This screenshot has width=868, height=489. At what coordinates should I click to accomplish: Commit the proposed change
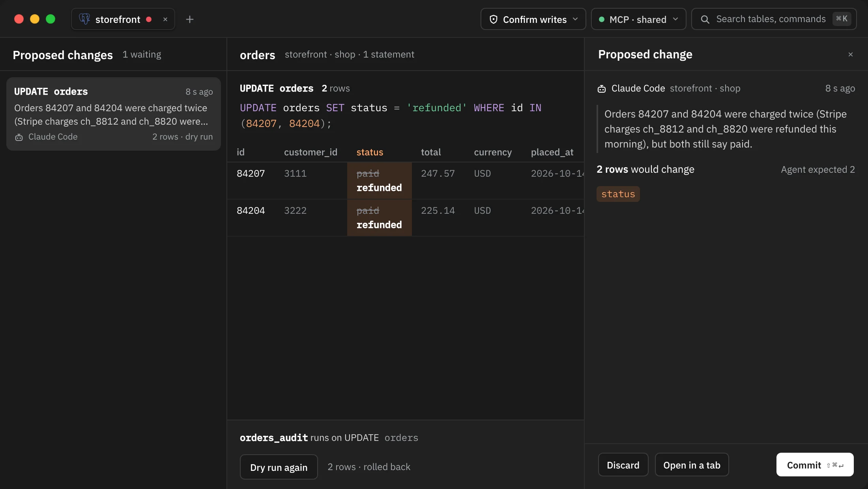815,465
